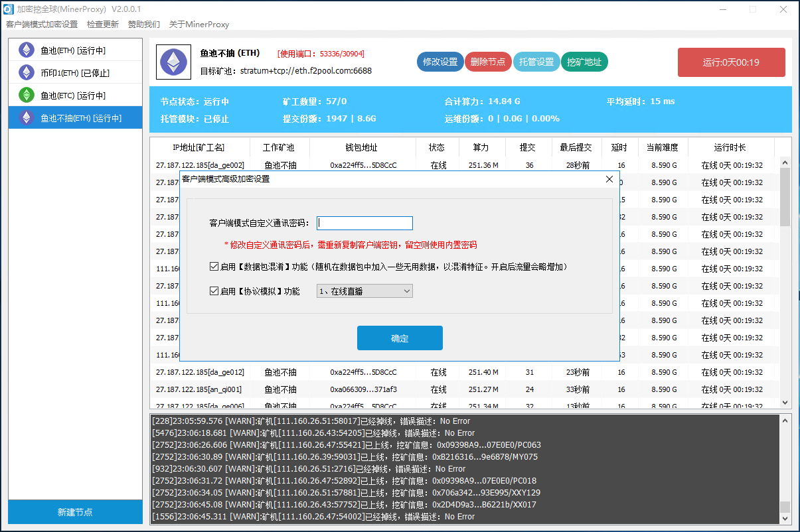The width and height of the screenshot is (800, 532).
Task: Open the 关于MinerProxy menu
Action: pos(199,25)
